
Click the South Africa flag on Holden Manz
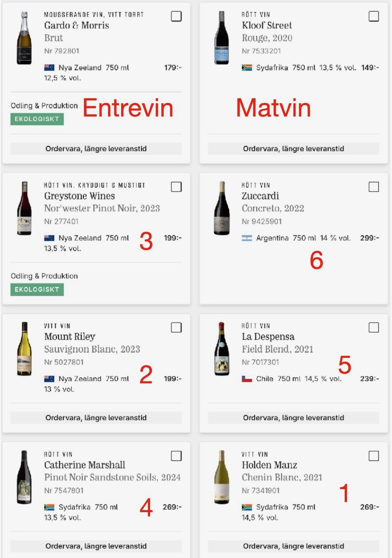click(x=247, y=507)
